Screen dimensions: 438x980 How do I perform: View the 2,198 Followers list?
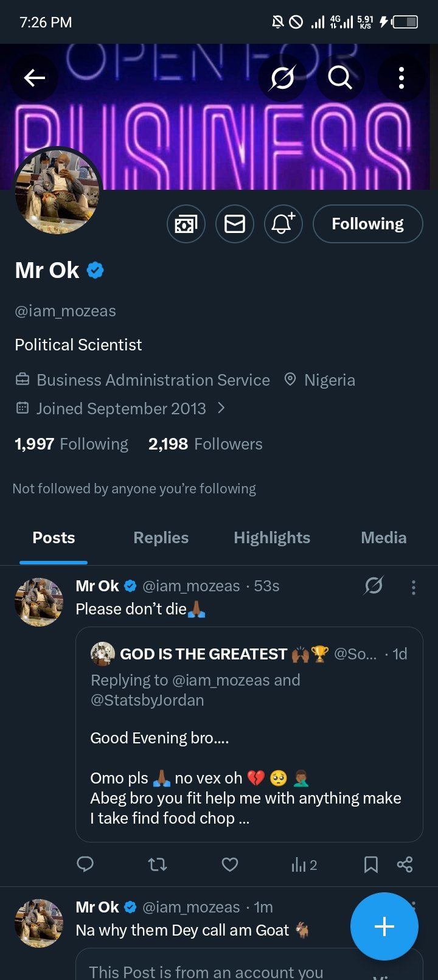tap(206, 444)
